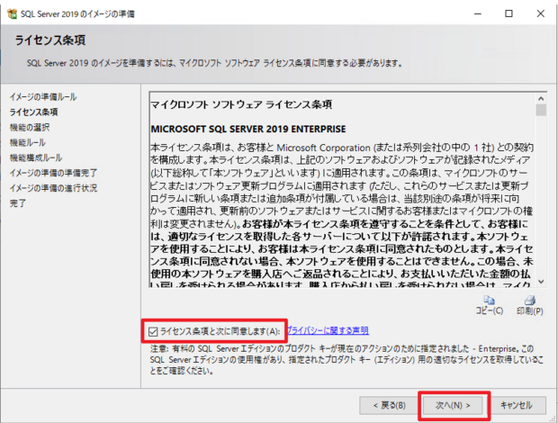Select the イメージの準備ルール step in sidebar
Image resolution: width=558 pixels, height=423 pixels.
pyautogui.click(x=43, y=97)
